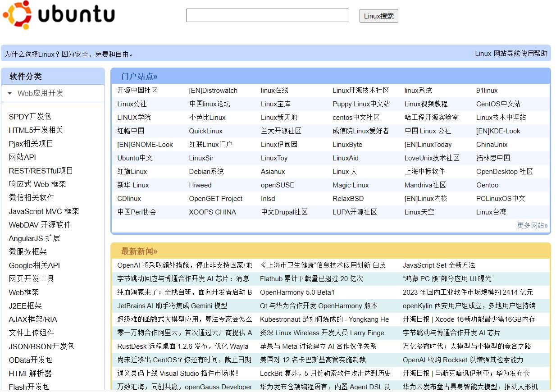Open AngularJS 扩展 in sidebar
Screen dimensions: 556x392
tap(35, 238)
